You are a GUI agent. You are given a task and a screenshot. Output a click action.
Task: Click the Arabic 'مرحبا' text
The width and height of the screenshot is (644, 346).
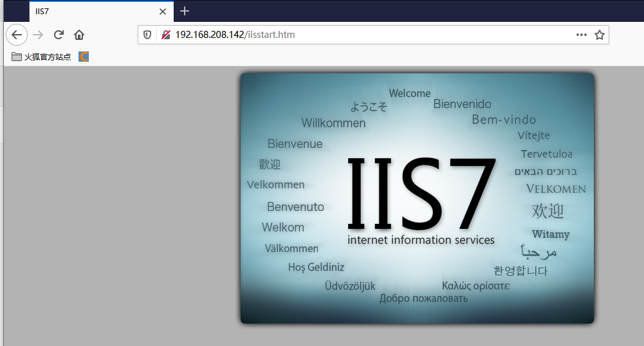click(x=538, y=251)
